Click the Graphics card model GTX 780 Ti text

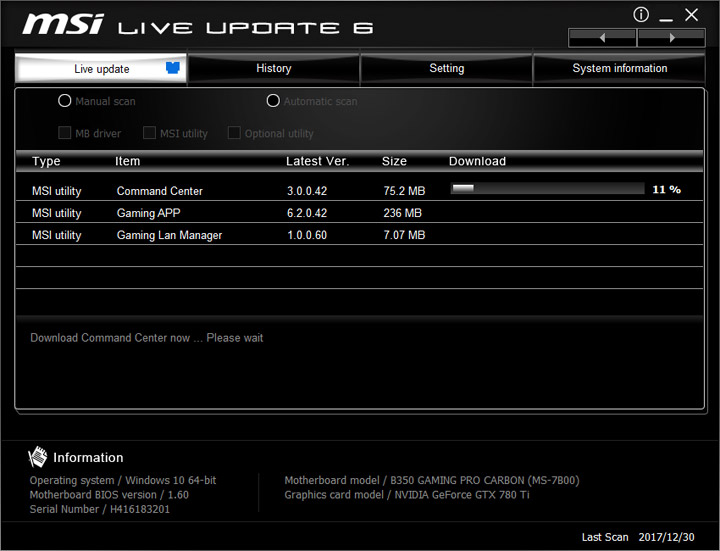(x=407, y=495)
